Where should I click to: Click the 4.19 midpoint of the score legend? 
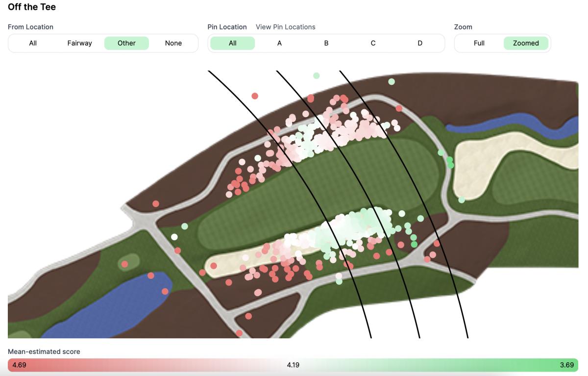[293, 365]
